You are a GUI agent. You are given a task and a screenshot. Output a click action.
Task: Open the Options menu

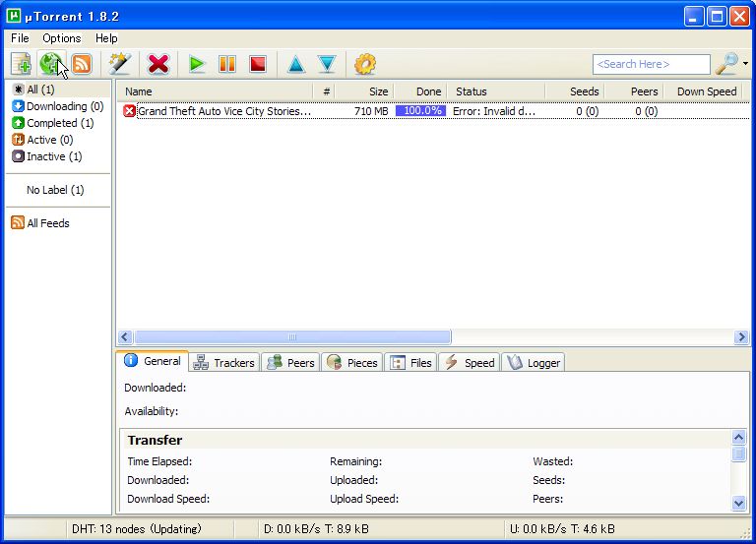(62, 38)
